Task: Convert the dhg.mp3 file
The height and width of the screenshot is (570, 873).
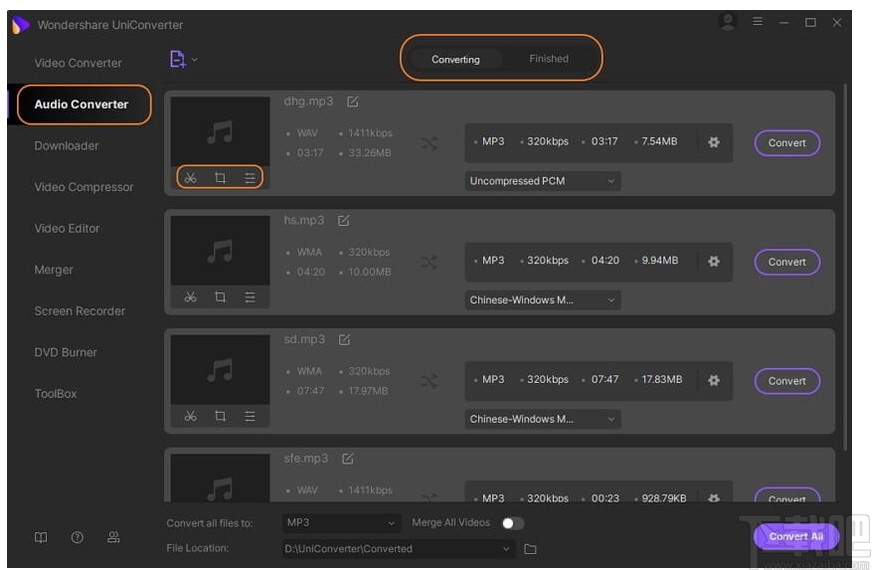Action: pyautogui.click(x=787, y=143)
